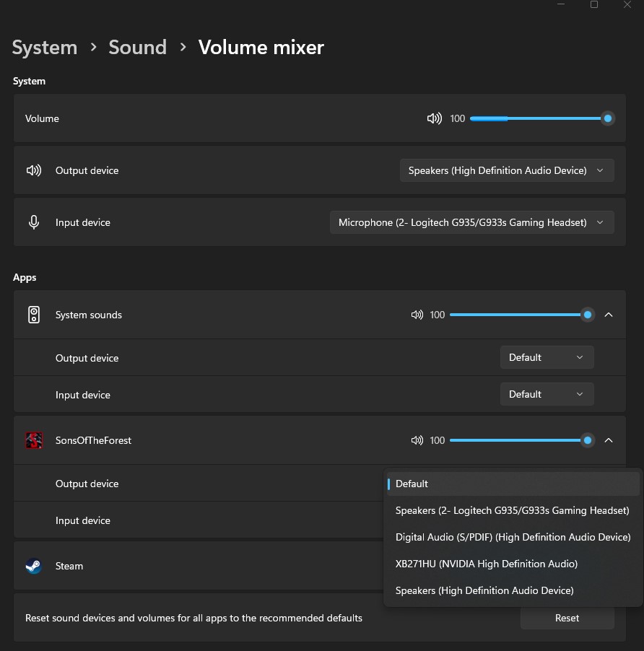This screenshot has width=644, height=651.
Task: Open the system Output device dropdown
Action: 507,170
